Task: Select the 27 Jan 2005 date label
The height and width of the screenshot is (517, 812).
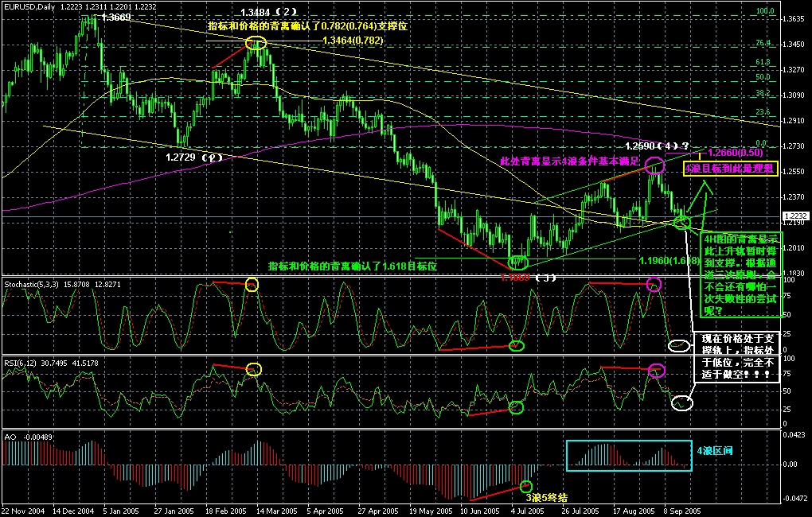Action: point(173,511)
